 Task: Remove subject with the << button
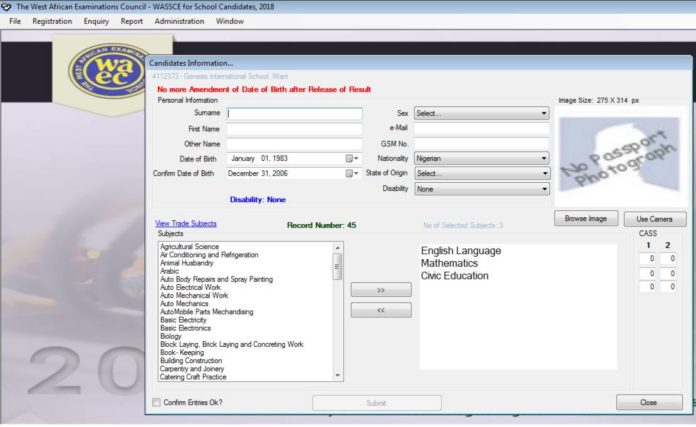381,310
